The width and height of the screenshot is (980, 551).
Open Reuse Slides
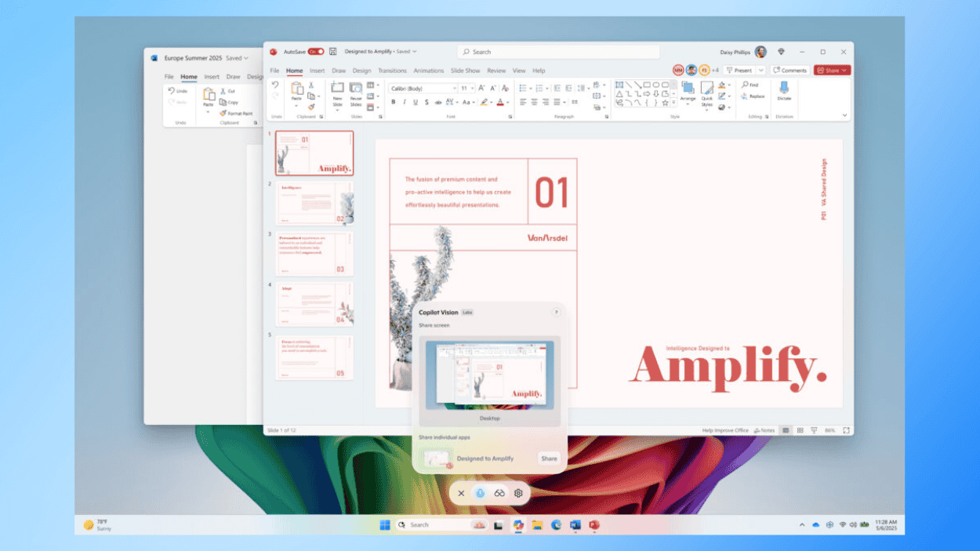[x=356, y=93]
